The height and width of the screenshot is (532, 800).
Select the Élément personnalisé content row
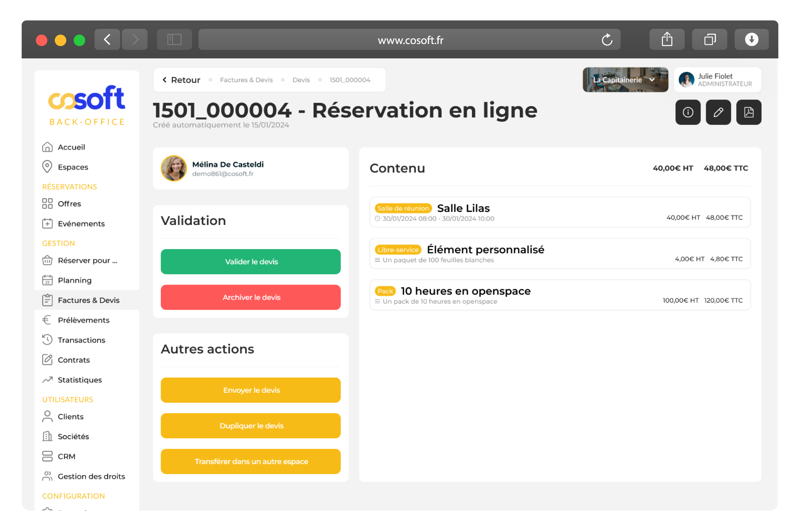coord(560,254)
